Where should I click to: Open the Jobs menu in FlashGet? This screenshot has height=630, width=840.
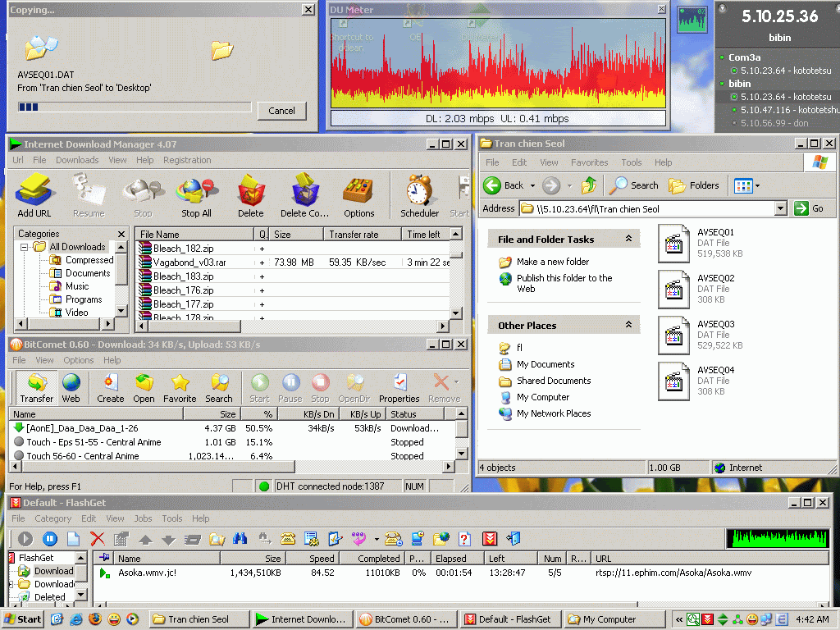click(143, 518)
